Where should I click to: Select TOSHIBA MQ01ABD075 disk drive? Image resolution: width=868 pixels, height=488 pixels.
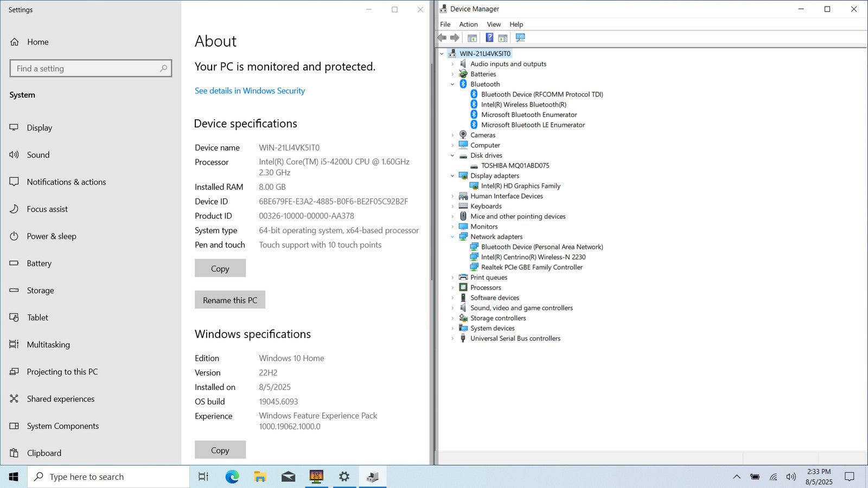tap(515, 165)
